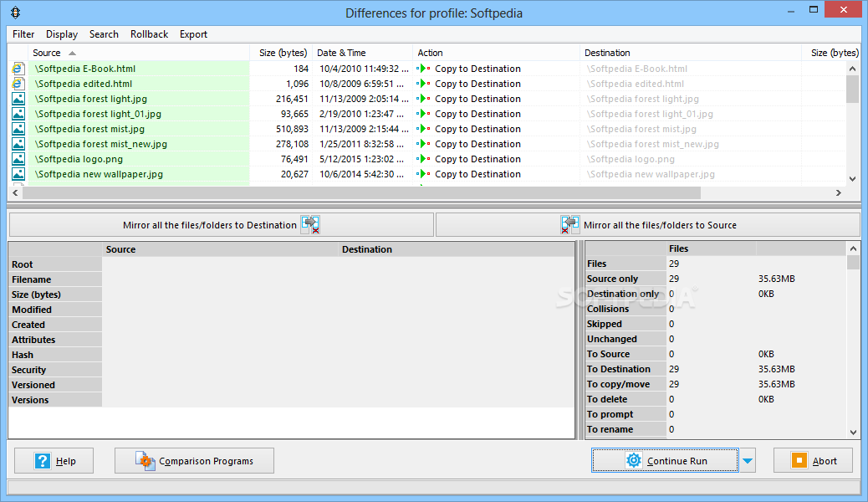Click copy arrow icon for forest mist_new.jpg row
868x502 pixels.
[x=423, y=144]
